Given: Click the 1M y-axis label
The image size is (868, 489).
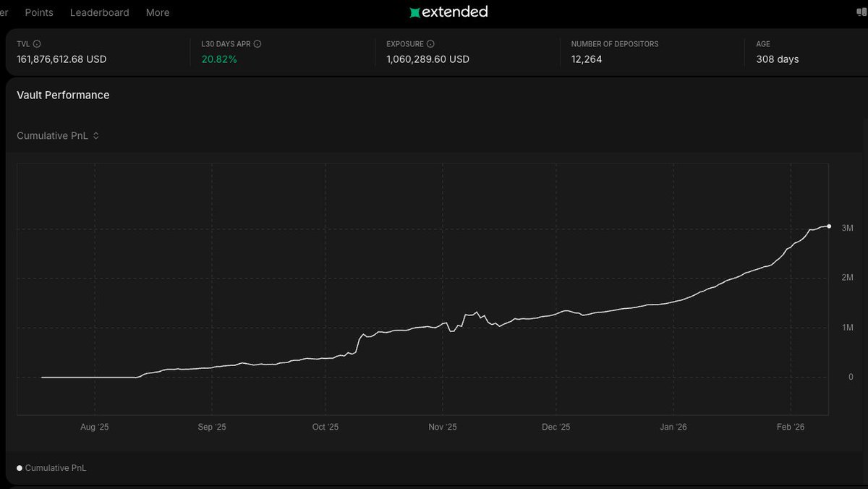Looking at the screenshot, I should point(848,328).
